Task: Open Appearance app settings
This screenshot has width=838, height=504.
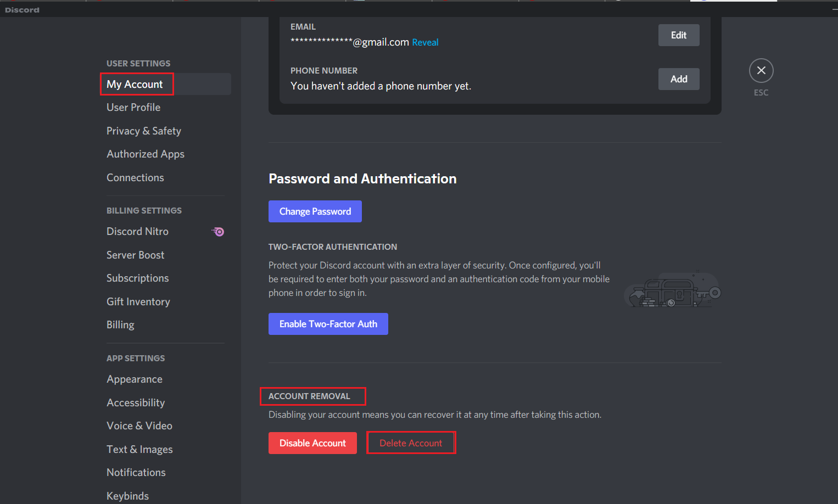Action: tap(135, 379)
